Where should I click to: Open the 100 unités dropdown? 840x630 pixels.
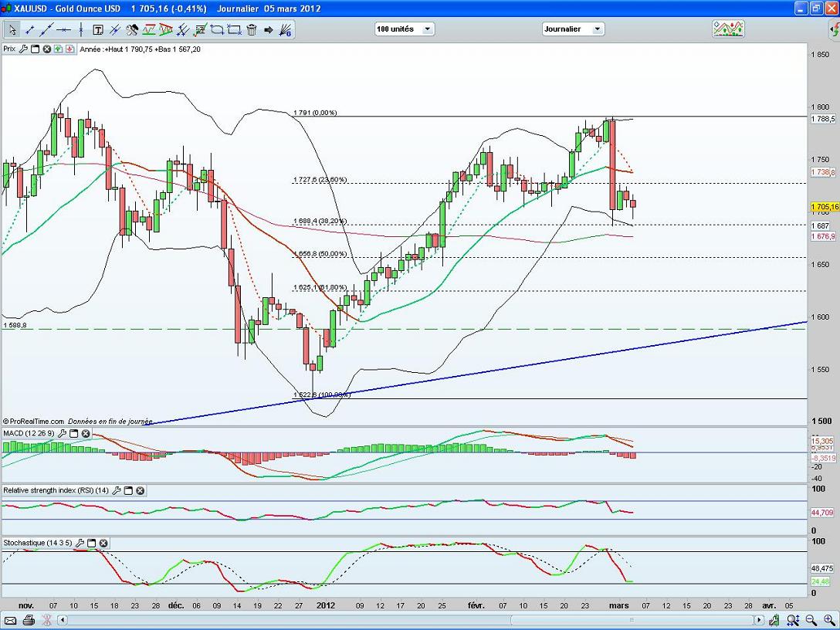pyautogui.click(x=405, y=29)
